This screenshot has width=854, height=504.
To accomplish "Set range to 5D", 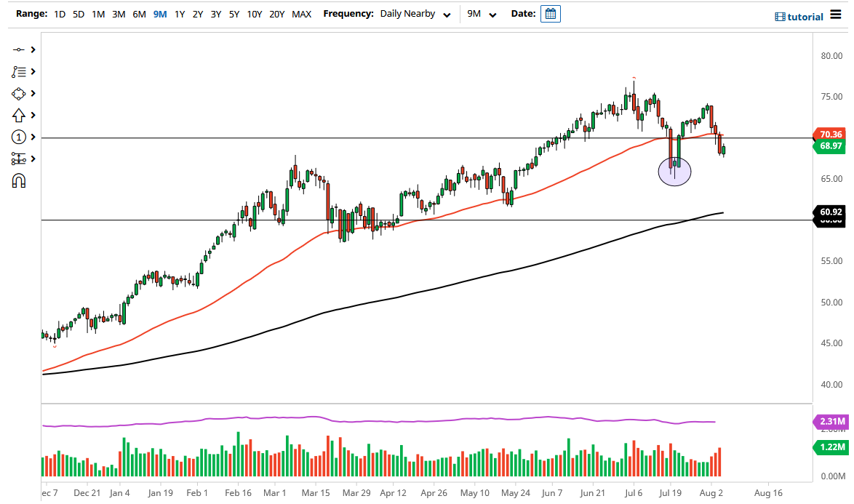I will [79, 14].
